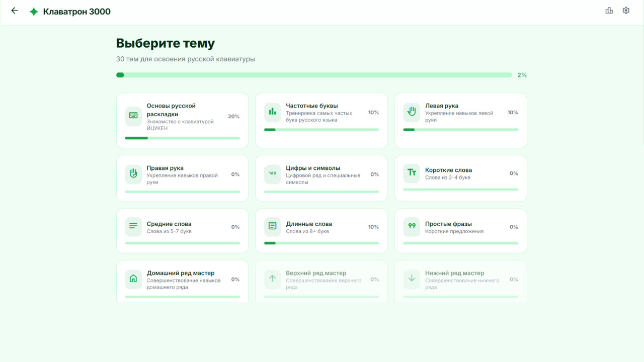The height and width of the screenshot is (362, 644).
Task: Click the progress bar under Основы русской раскладки
Action: coord(182,138)
